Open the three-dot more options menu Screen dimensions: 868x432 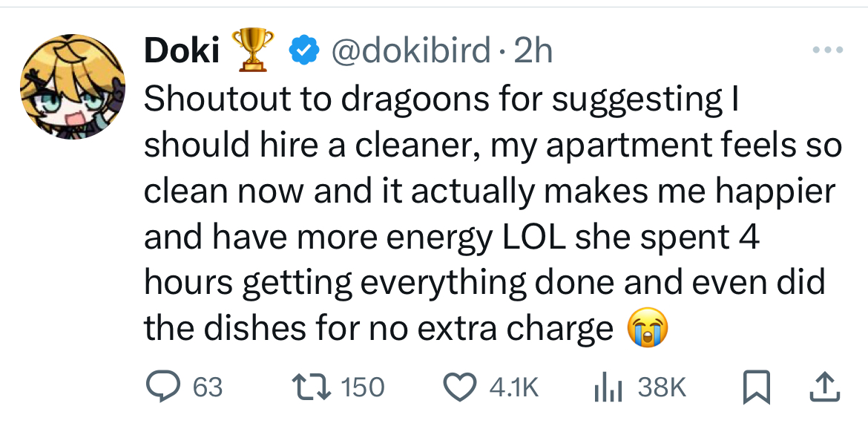(x=827, y=50)
